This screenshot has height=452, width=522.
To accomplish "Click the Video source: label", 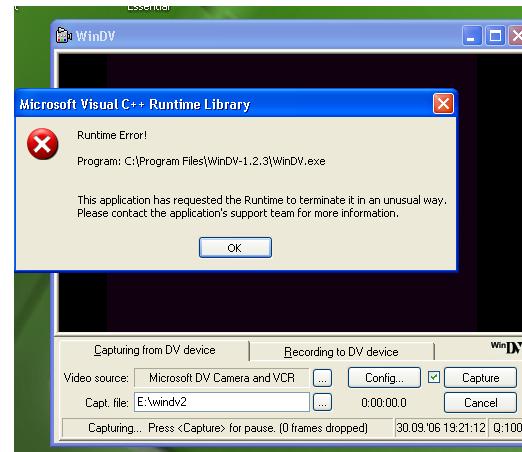I will 96,378.
